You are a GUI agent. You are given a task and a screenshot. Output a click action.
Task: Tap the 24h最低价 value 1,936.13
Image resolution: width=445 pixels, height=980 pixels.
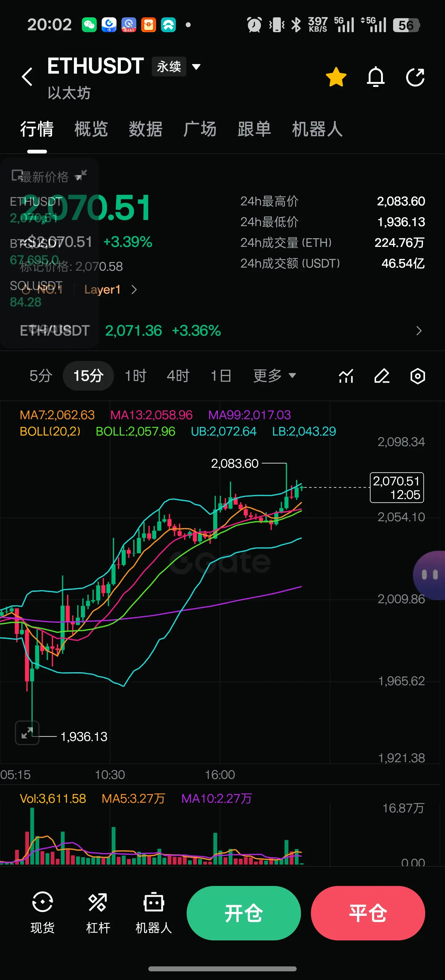(401, 222)
